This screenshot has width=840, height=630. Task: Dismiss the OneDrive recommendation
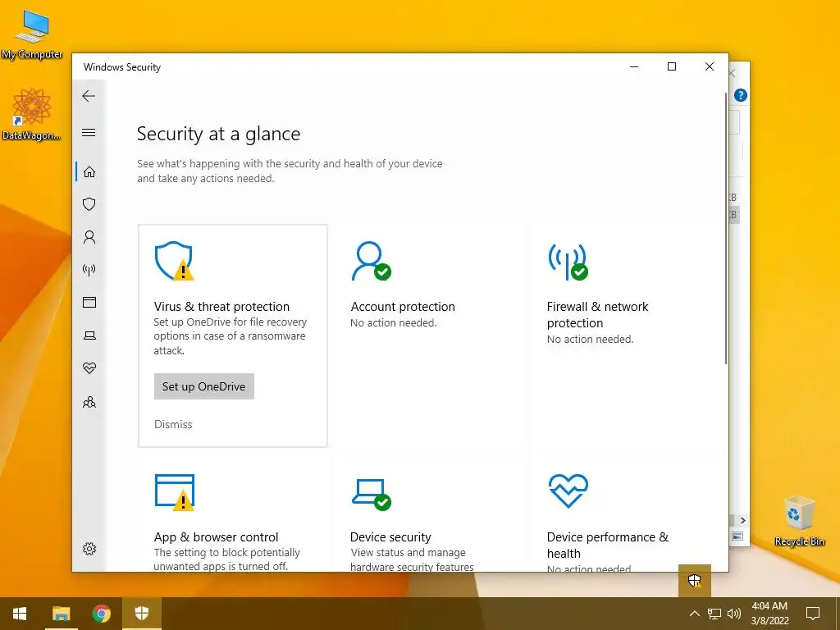pyautogui.click(x=173, y=424)
